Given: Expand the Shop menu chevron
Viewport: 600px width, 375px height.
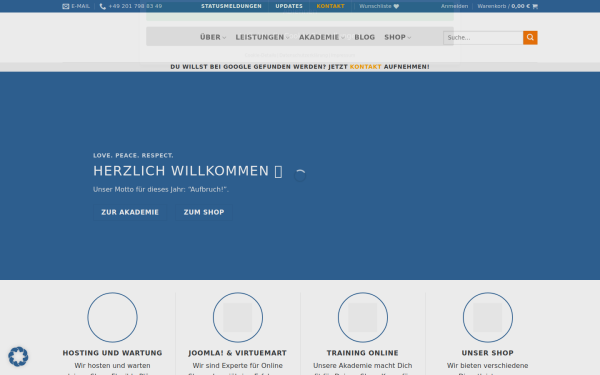Looking at the screenshot, I should [409, 38].
